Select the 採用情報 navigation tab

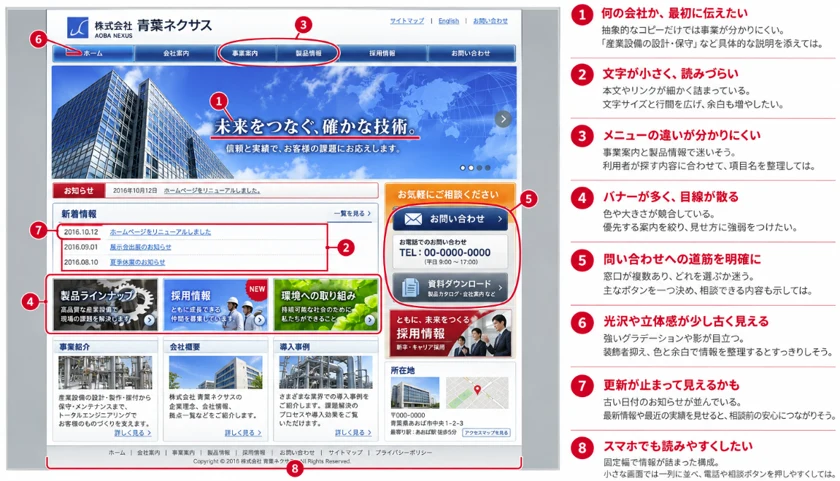tap(382, 53)
